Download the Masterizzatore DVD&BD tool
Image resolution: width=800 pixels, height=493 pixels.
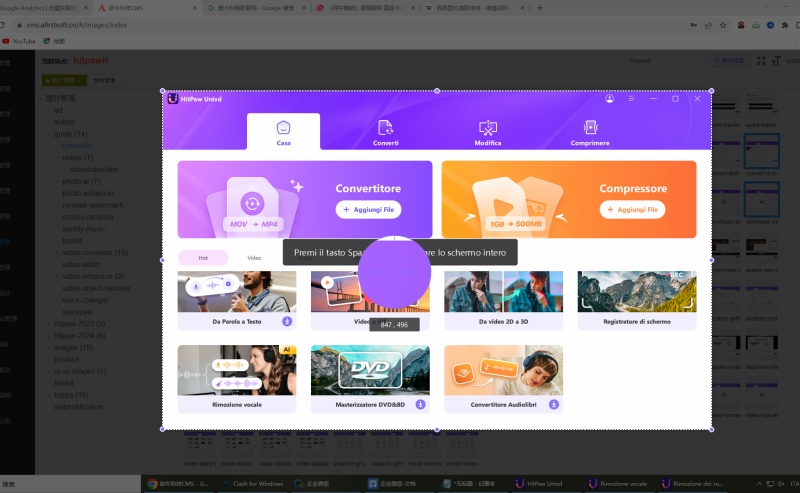click(x=420, y=404)
